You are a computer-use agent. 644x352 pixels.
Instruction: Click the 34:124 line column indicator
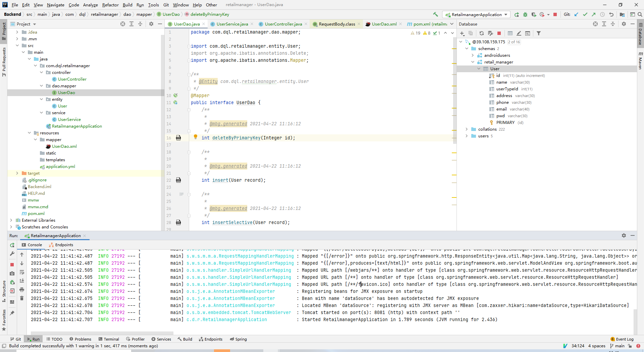tap(578, 346)
